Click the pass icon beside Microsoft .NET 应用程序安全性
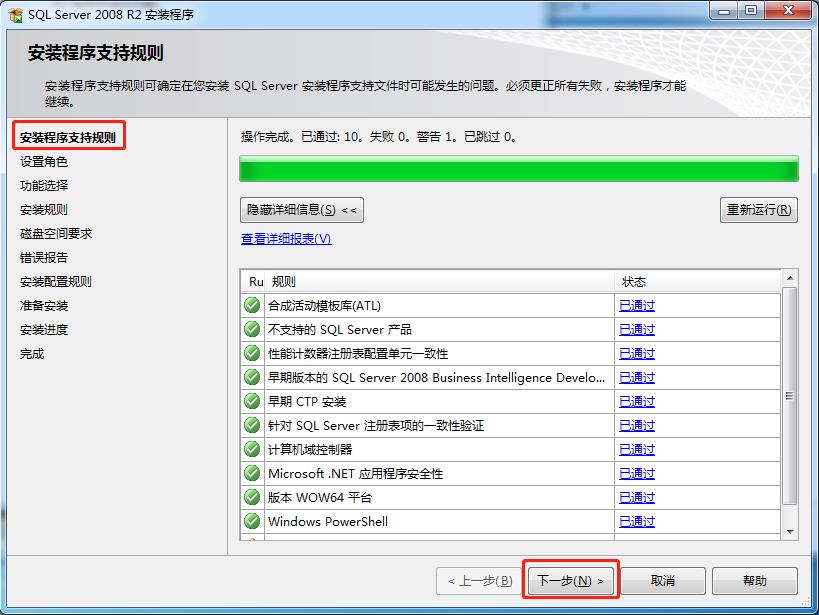This screenshot has width=819, height=615. pyautogui.click(x=251, y=473)
